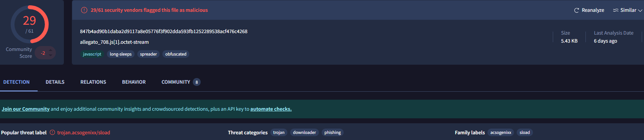Click the Join our Community link
Screen dimensions: 644x140
click(25, 109)
